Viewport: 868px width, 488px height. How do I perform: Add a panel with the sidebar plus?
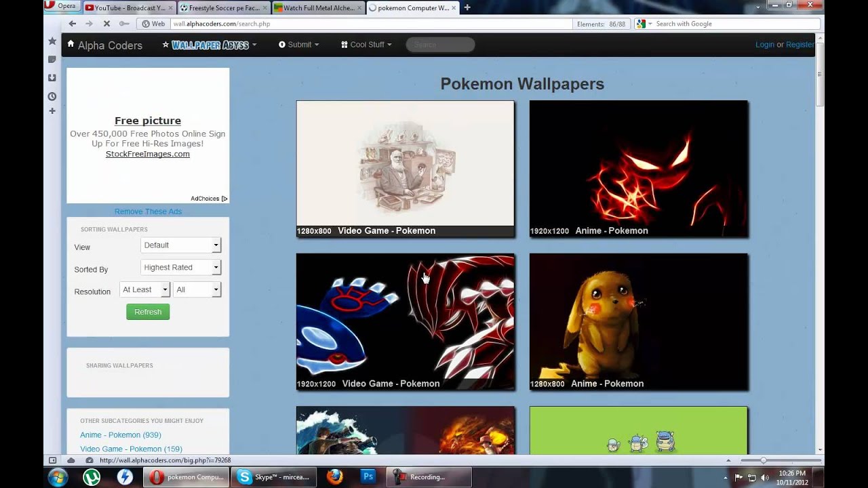pos(52,110)
